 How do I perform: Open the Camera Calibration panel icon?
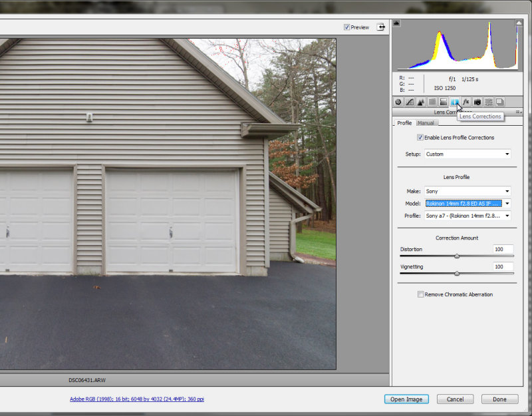[x=477, y=102]
